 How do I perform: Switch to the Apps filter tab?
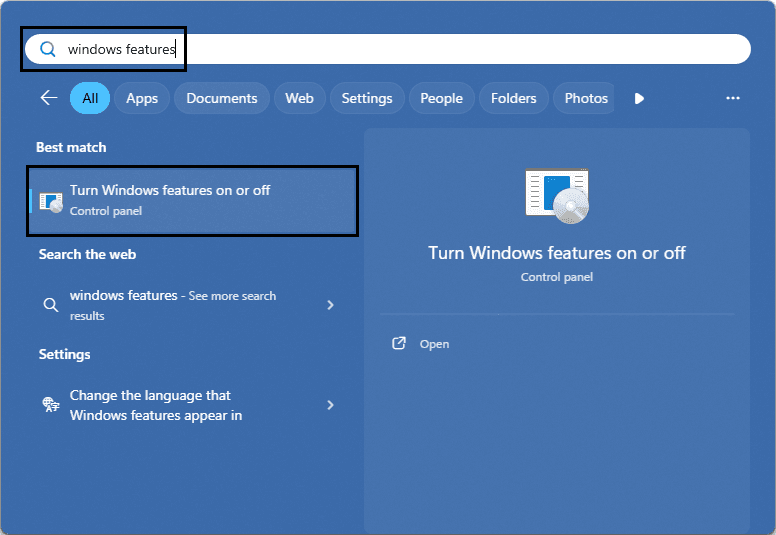[142, 98]
